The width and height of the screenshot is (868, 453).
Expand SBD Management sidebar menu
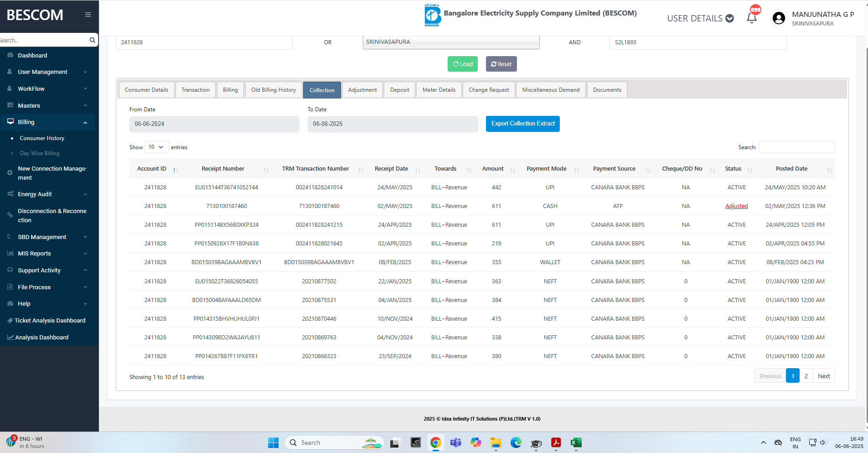(47, 237)
